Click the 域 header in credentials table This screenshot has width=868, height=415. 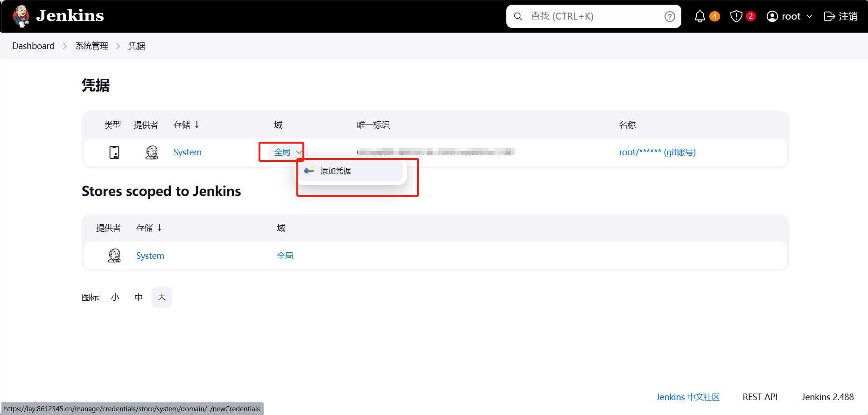point(278,124)
